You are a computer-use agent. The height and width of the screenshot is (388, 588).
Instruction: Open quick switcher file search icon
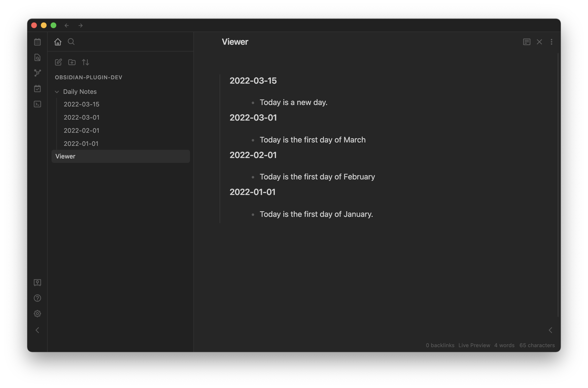(37, 57)
